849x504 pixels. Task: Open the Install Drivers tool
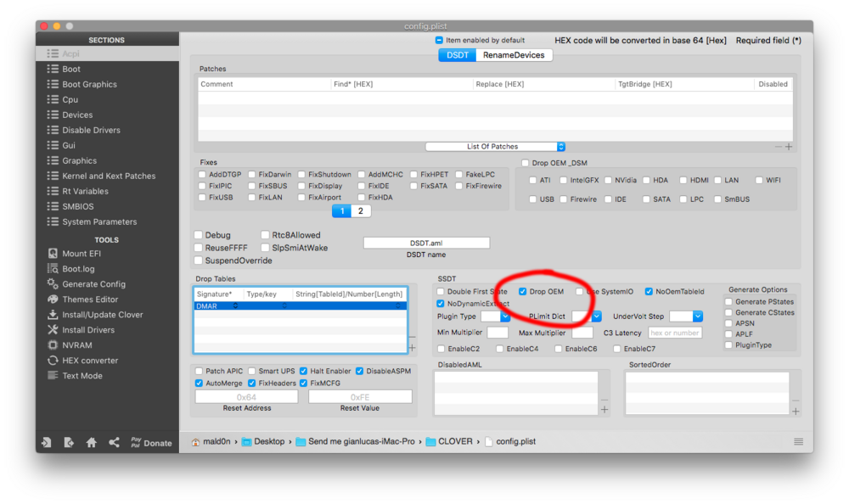[87, 330]
